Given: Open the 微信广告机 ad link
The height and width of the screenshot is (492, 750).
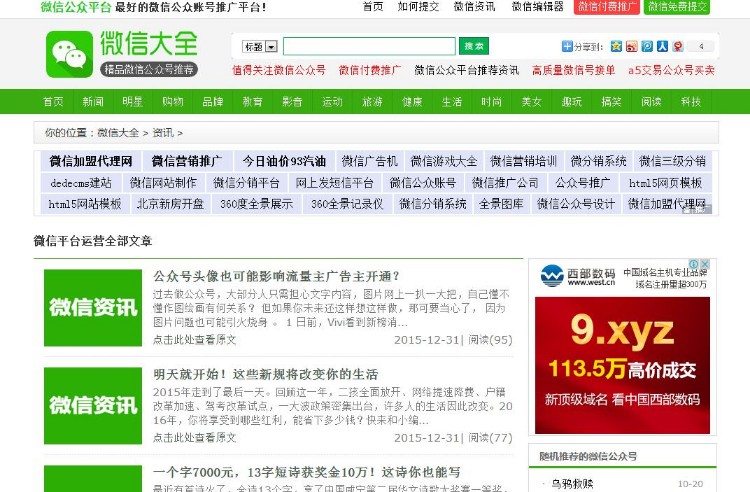Looking at the screenshot, I should 369,161.
